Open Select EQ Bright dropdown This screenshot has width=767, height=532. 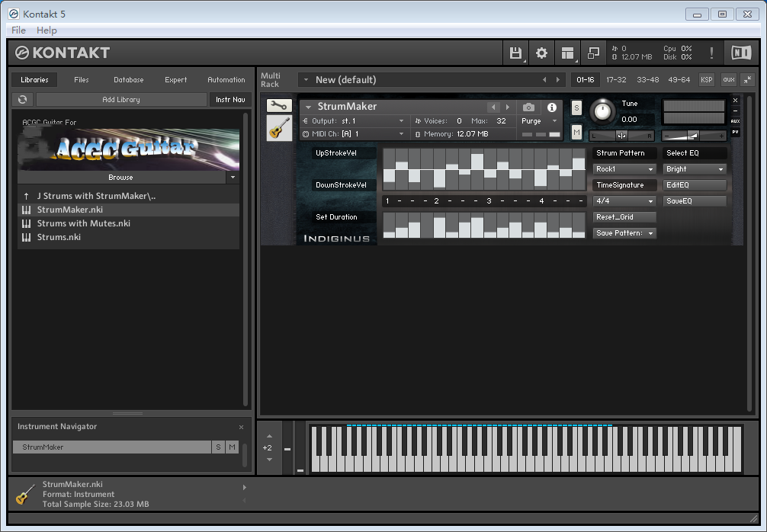[x=695, y=169]
